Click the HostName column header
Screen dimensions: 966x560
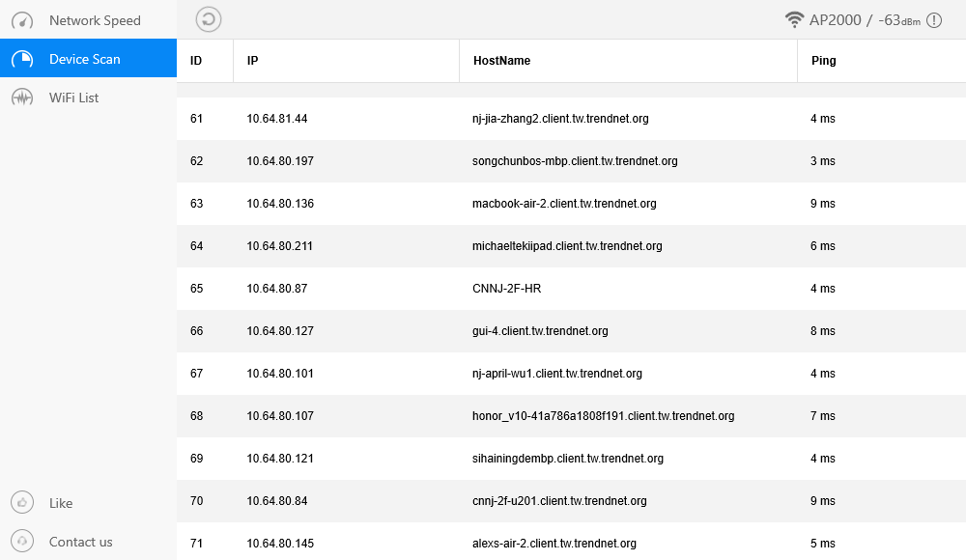tap(500, 60)
